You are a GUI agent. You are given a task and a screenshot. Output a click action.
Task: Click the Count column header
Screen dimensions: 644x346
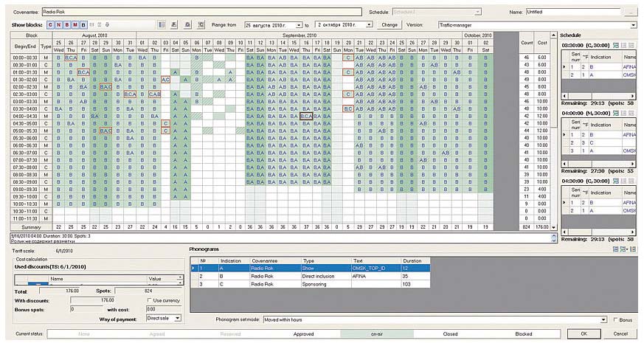[527, 43]
